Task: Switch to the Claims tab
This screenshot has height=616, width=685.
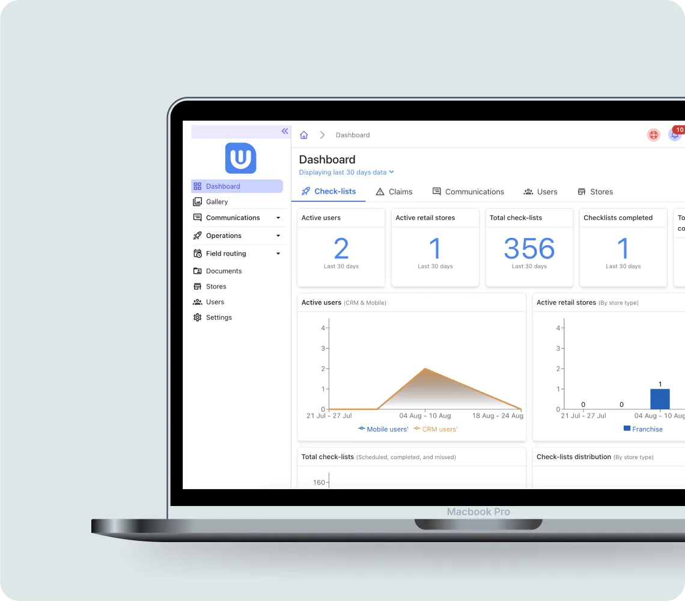Action: [394, 192]
